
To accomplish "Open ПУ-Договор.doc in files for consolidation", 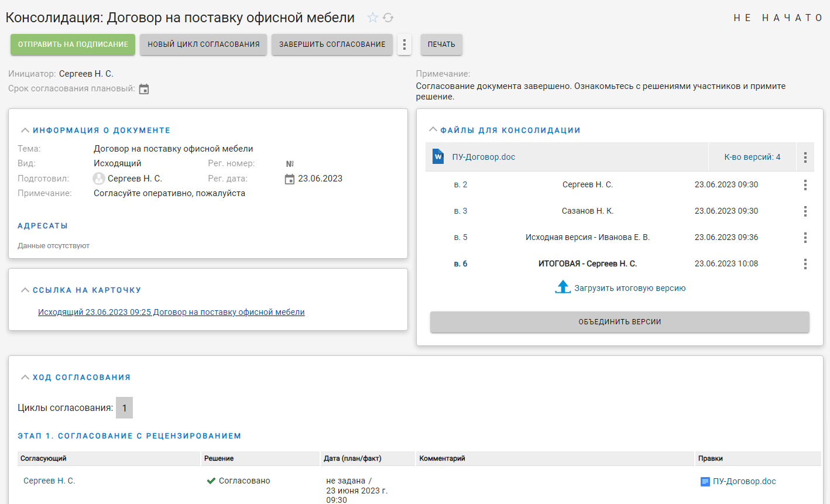I will click(483, 157).
